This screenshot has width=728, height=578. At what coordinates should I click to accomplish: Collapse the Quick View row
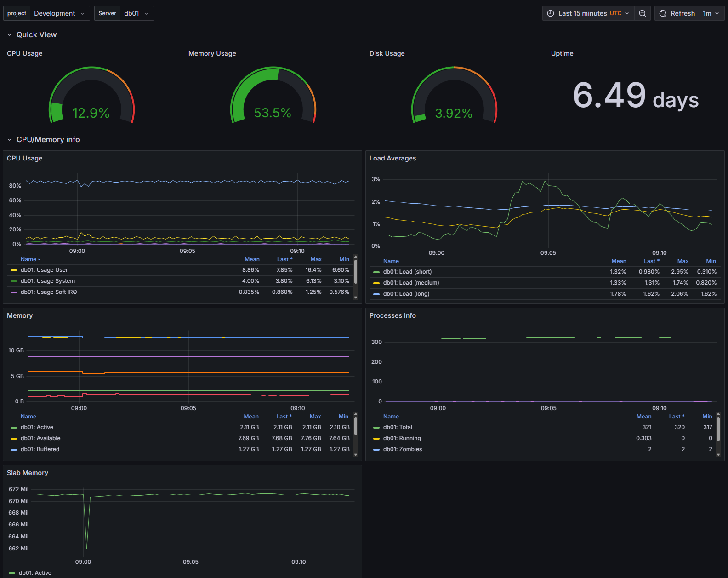pyautogui.click(x=32, y=34)
